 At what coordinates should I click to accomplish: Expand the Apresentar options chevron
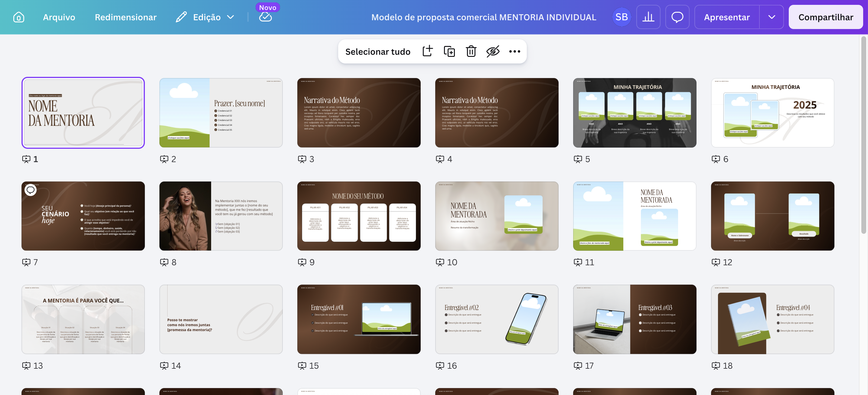coord(772,17)
